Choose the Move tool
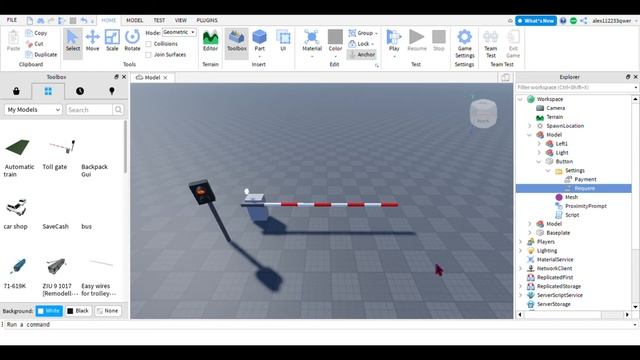 click(93, 41)
